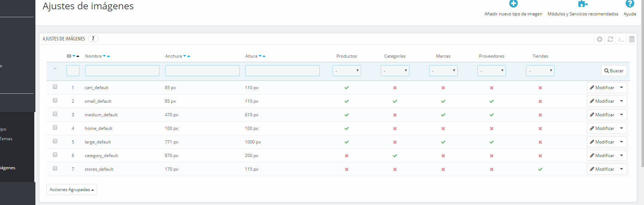Click the small gray add icon in panel header
This screenshot has width=644, height=205.
coord(600,39)
